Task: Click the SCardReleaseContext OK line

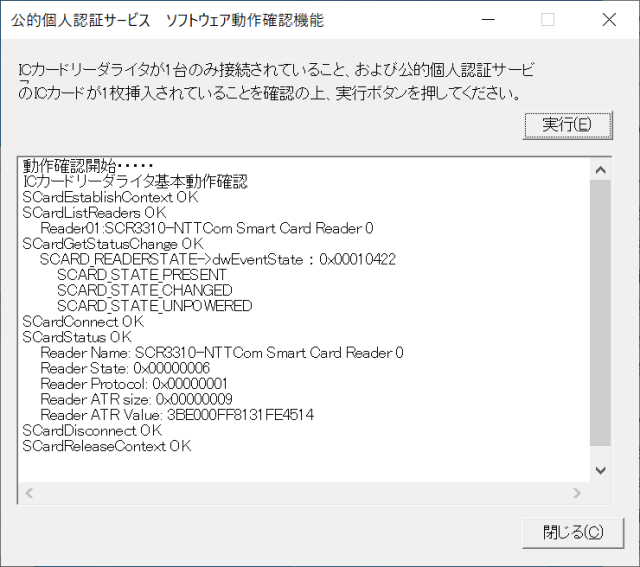Action: (x=107, y=446)
